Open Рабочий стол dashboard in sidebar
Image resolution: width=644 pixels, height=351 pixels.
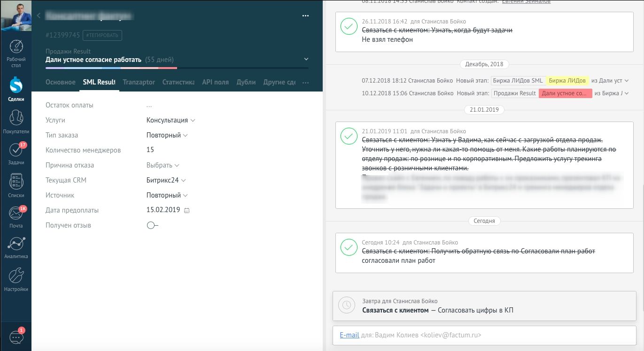(16, 53)
